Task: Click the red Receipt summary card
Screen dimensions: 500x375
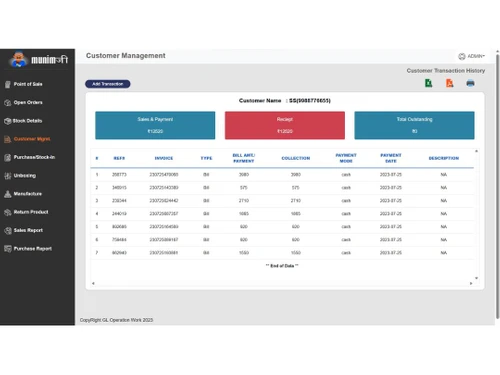Action: point(285,125)
